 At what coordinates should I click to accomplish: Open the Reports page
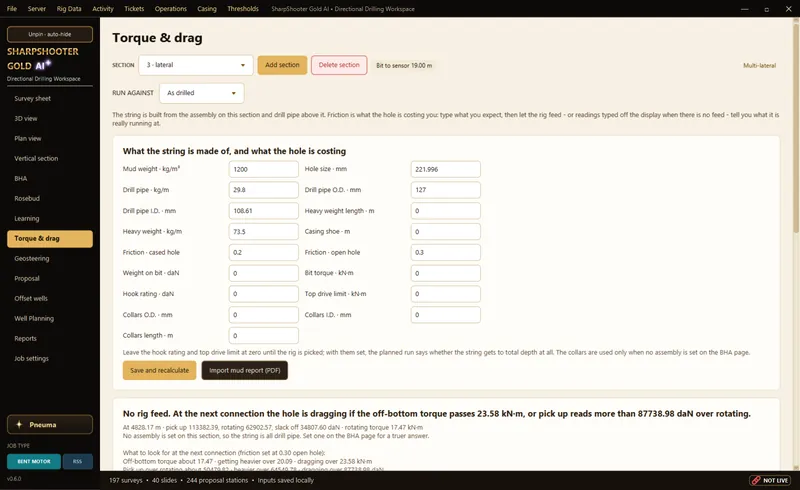click(x=50, y=338)
